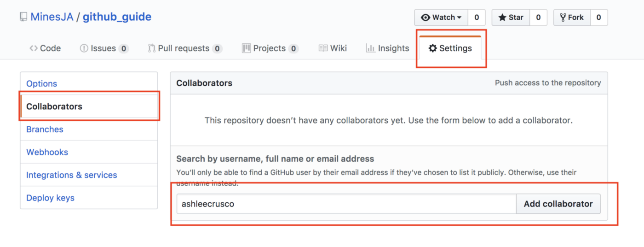Open the Pull requests tab
The width and height of the screenshot is (644, 247).
click(185, 48)
